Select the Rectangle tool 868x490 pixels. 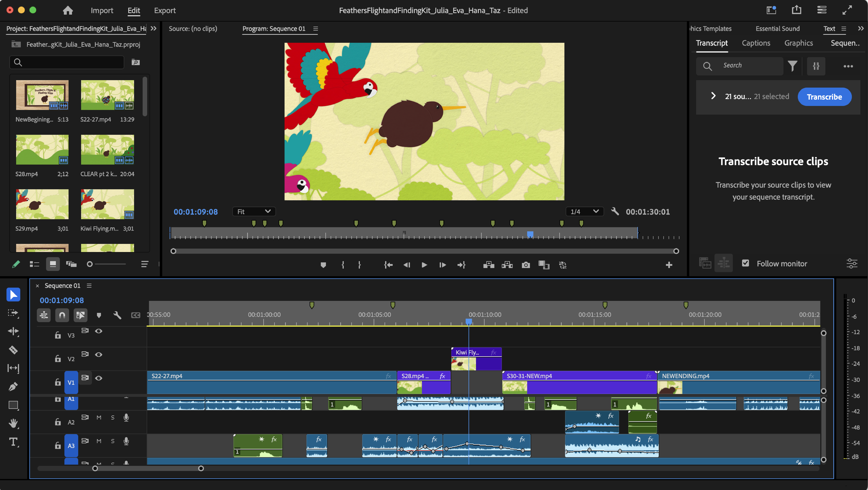(13, 405)
